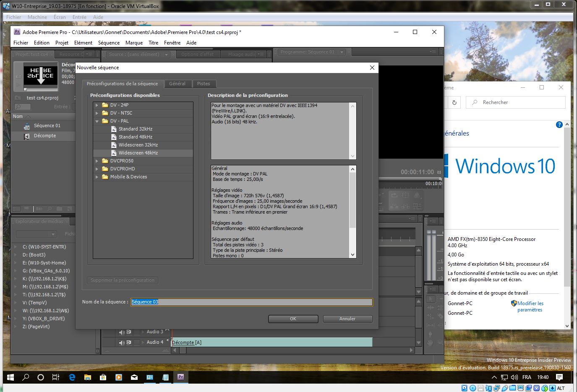Click the sequence name input field
This screenshot has height=392, width=577.
[251, 302]
